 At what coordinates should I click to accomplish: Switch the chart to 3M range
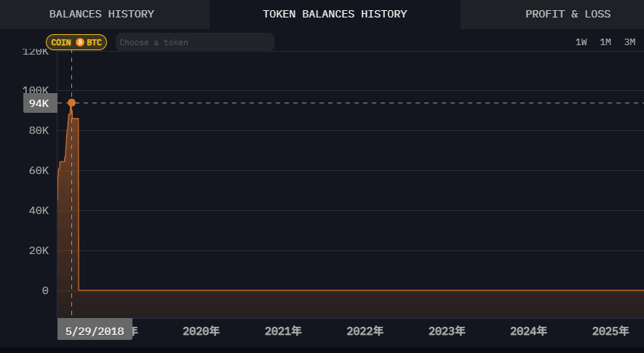(629, 42)
